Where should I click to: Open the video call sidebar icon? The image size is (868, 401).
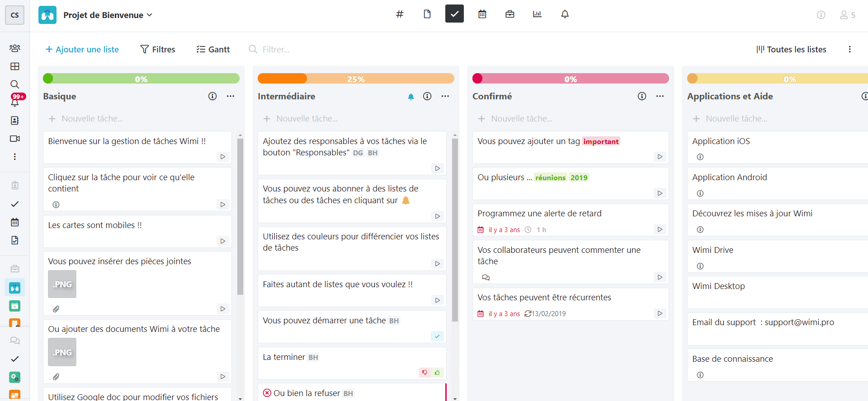(15, 139)
